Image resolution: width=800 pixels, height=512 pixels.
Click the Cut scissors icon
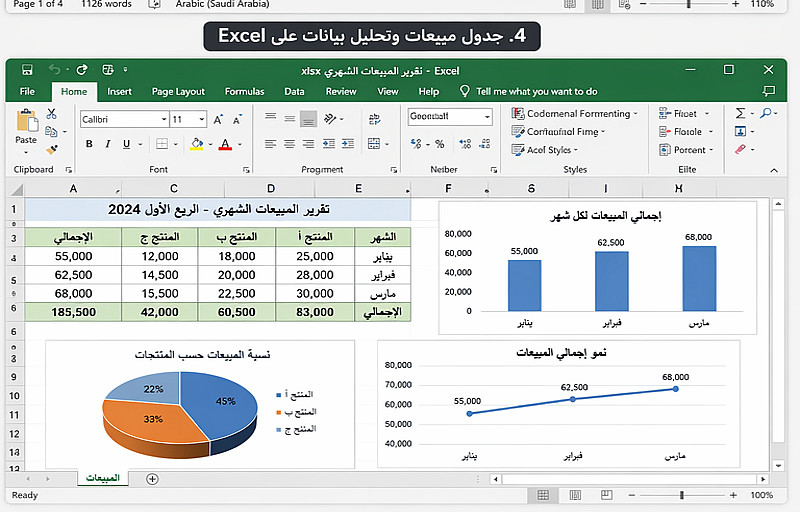coord(51,114)
